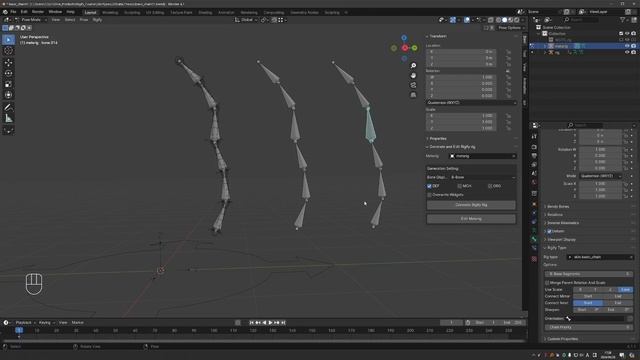Screen dimensions: 640x360
Task: Click the pan hand viewport icon
Action: tap(413, 76)
